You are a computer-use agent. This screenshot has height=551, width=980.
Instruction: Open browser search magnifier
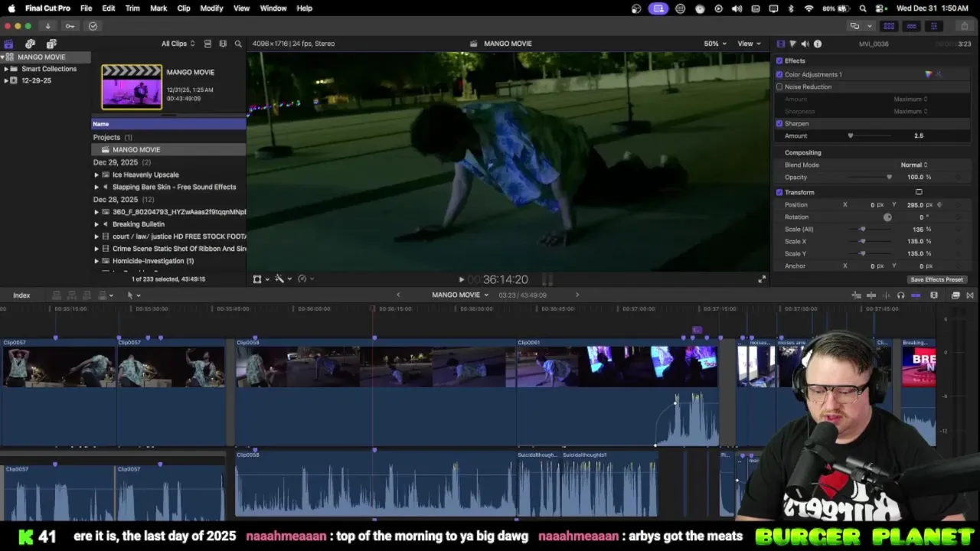[x=238, y=44]
